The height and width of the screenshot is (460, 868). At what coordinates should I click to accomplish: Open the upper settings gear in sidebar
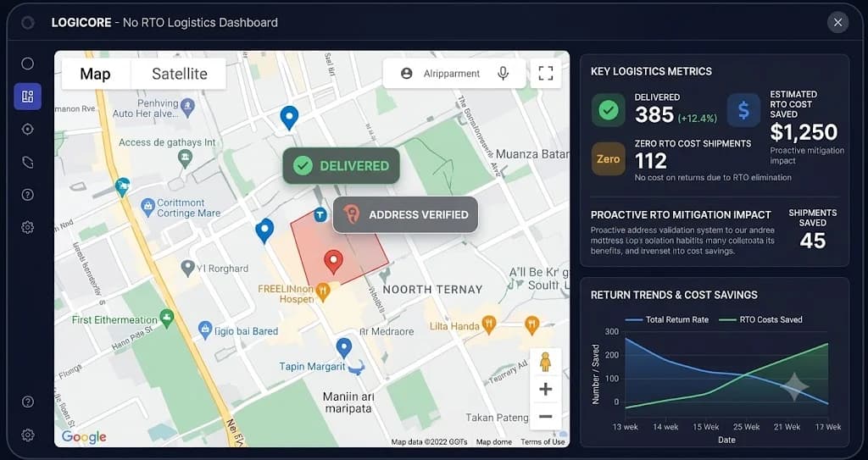28,227
